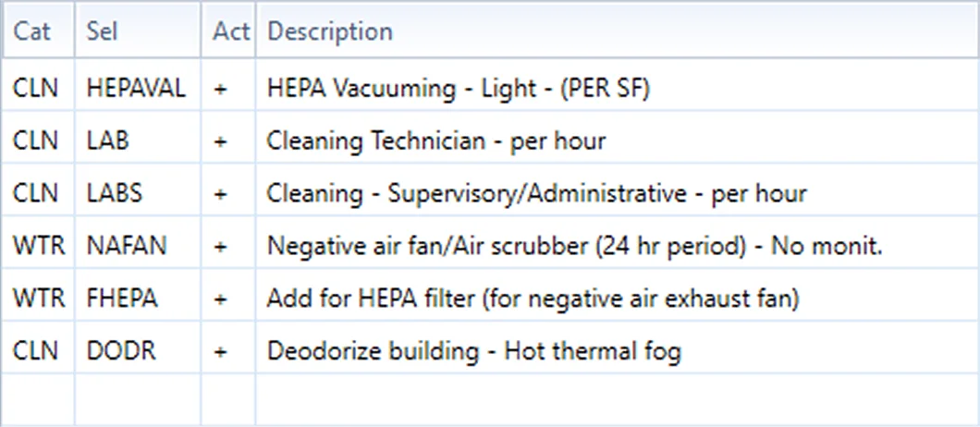Sort by the Sel column header
This screenshot has height=427, width=980.
(138, 30)
